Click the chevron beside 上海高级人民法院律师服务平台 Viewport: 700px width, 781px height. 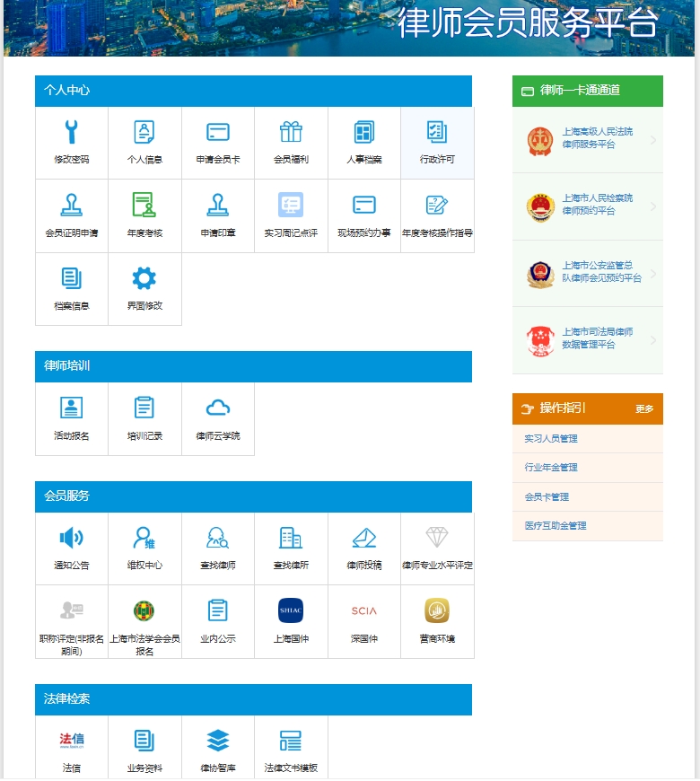[653, 140]
